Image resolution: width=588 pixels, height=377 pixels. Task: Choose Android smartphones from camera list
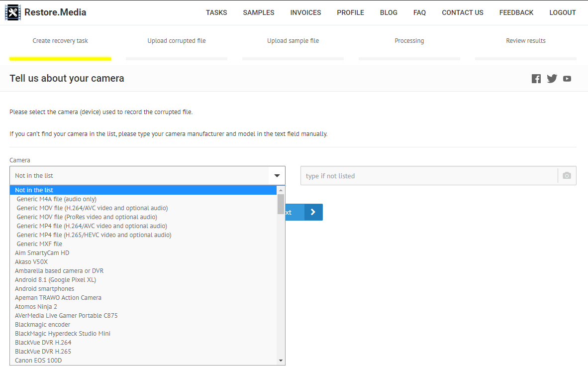point(44,289)
